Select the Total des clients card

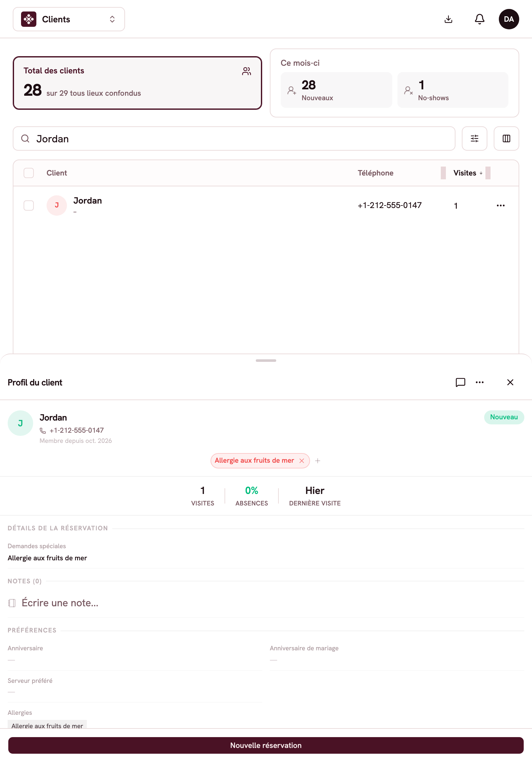[x=137, y=83]
